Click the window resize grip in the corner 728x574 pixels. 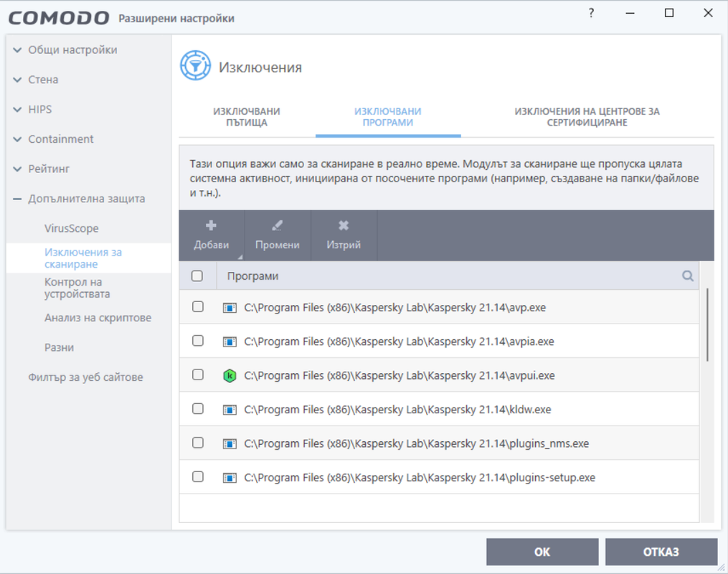[x=721, y=567]
